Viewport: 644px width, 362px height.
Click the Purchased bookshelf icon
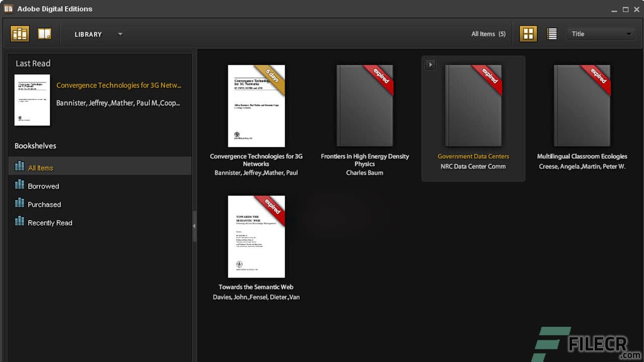(19, 204)
